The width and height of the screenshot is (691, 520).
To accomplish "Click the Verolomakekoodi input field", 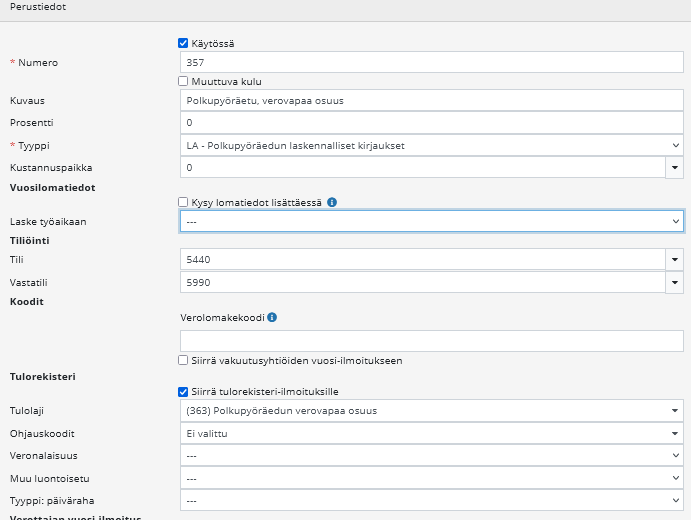I will (x=431, y=340).
